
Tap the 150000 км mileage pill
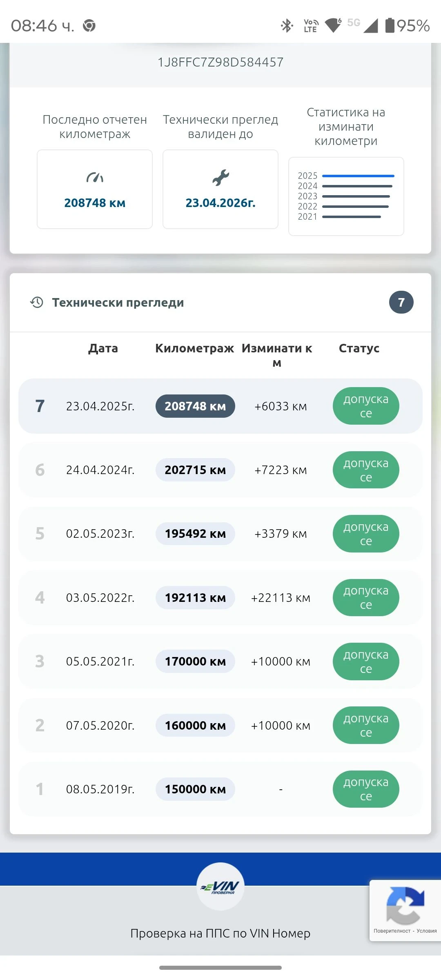(195, 789)
